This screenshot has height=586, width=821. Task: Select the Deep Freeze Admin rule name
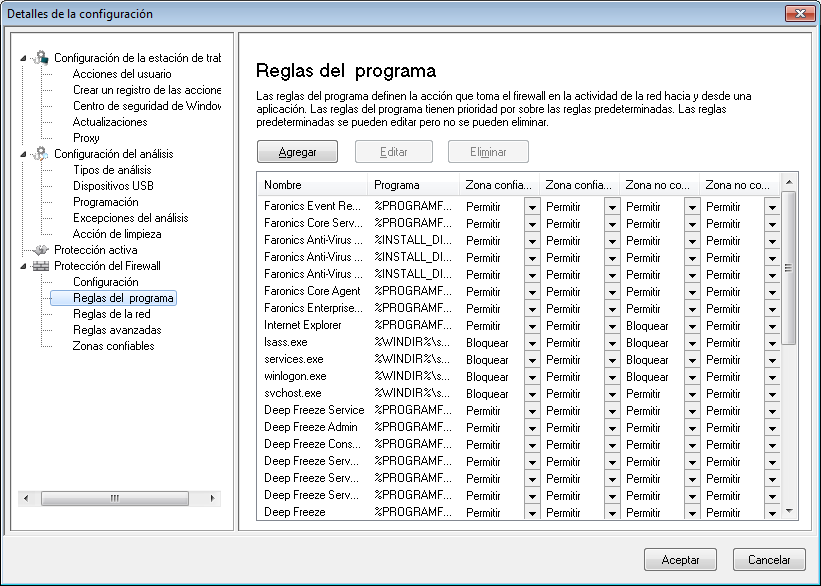point(310,427)
